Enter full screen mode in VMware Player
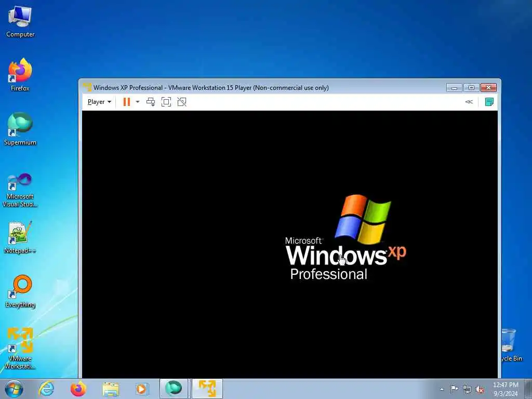532x399 pixels. click(166, 102)
